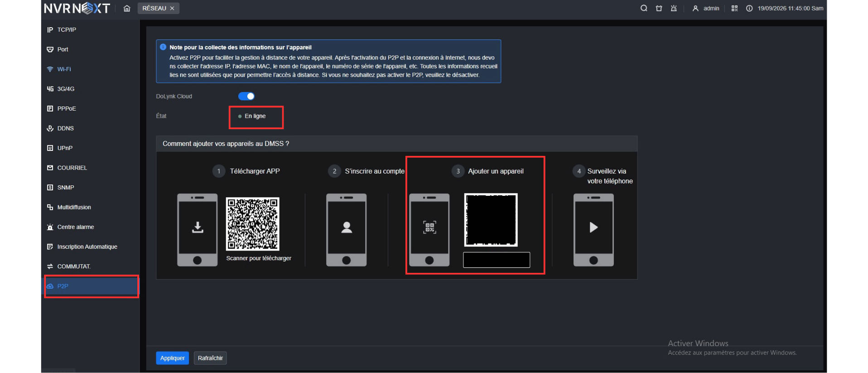Viewport: 868px width, 373px height.
Task: Open alarm siren icon in top bar
Action: click(674, 8)
